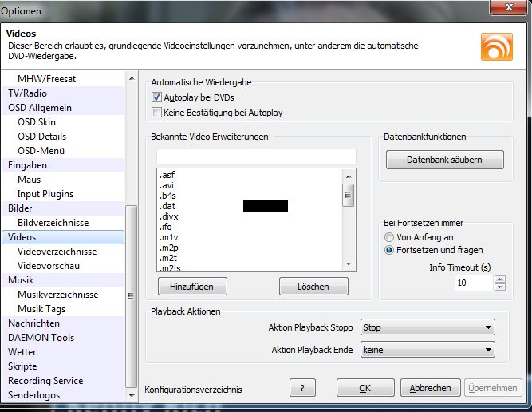Select Bildverzeichnisse entry
This screenshot has height=412, width=532.
(x=63, y=223)
